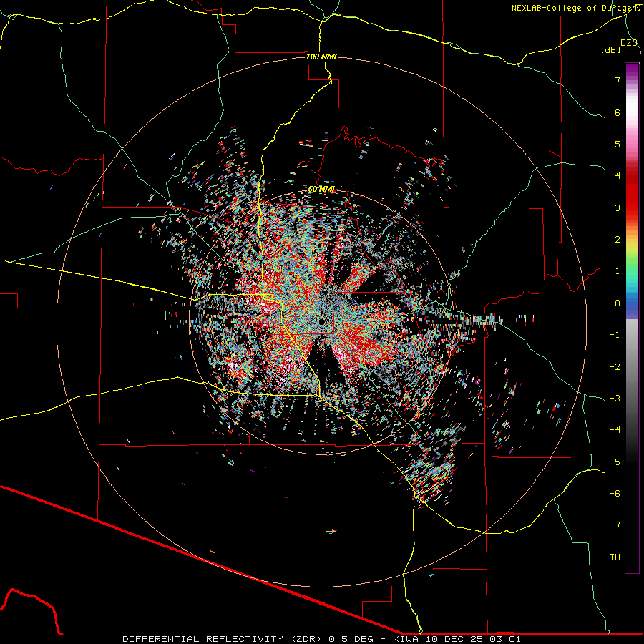Viewport: 644px width, 644px height.
Task: Click the 1 value on color scale
Action: click(x=618, y=271)
